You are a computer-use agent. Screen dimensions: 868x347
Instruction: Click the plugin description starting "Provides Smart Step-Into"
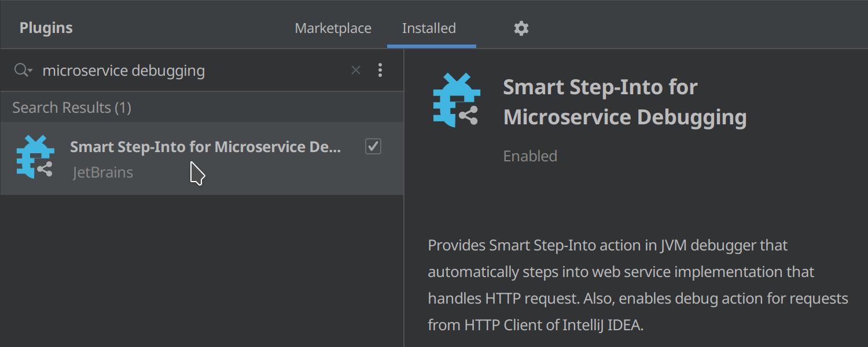[638, 285]
